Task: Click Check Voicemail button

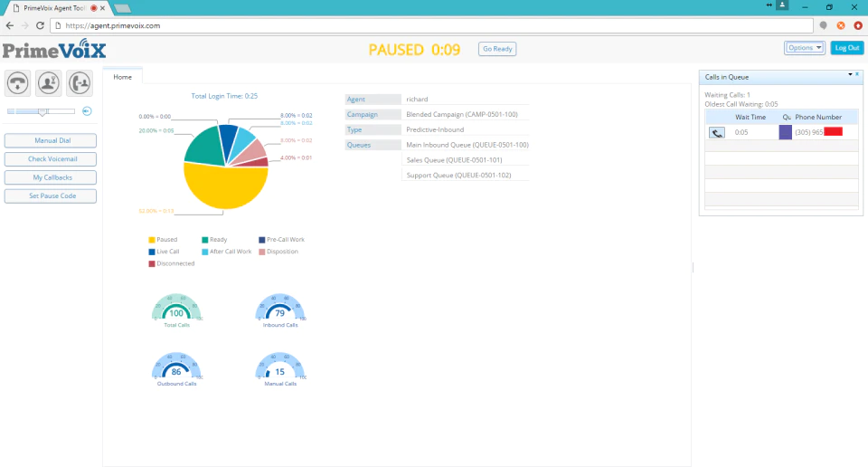Action: [51, 159]
